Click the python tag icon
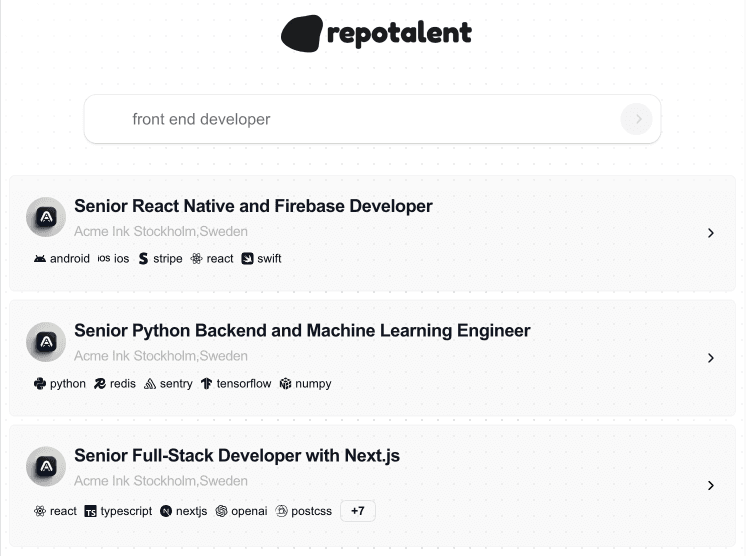Image resolution: width=746 pixels, height=556 pixels. pos(40,383)
